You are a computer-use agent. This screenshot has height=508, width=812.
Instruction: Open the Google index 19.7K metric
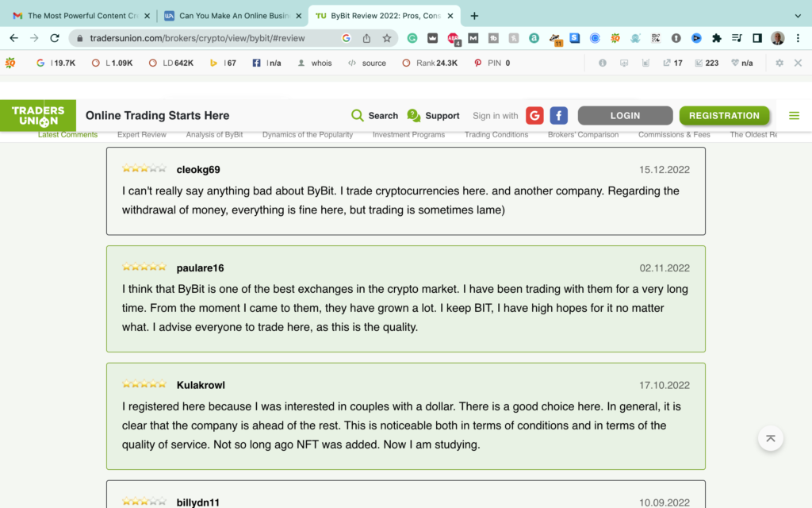56,63
